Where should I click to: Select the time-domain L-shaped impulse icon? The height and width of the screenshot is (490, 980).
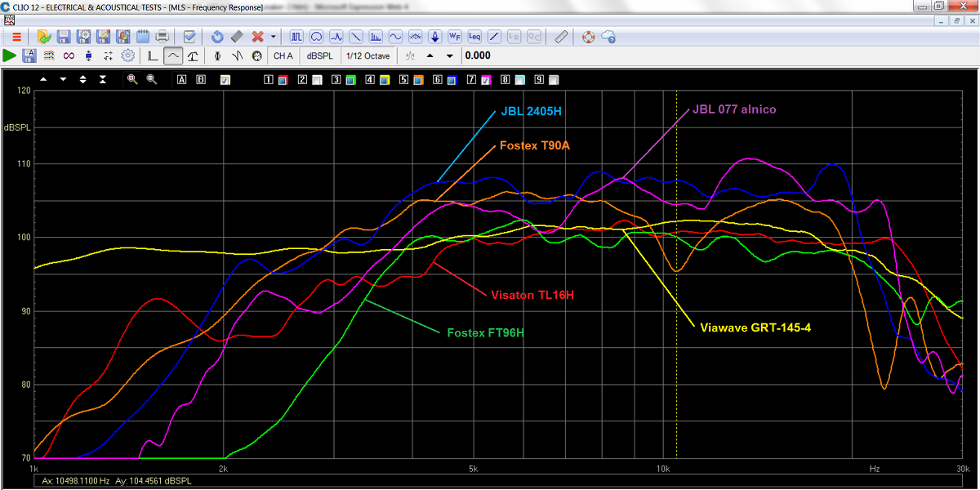(x=153, y=56)
